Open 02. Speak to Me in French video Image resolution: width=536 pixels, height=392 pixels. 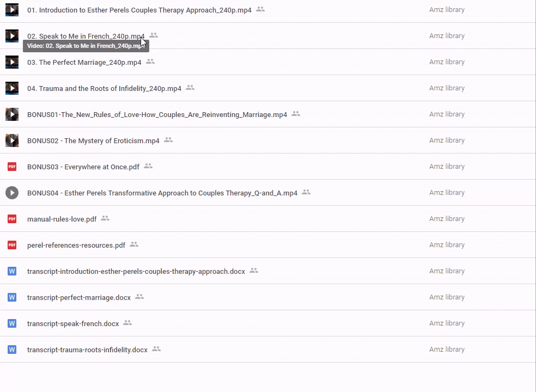tap(82, 36)
